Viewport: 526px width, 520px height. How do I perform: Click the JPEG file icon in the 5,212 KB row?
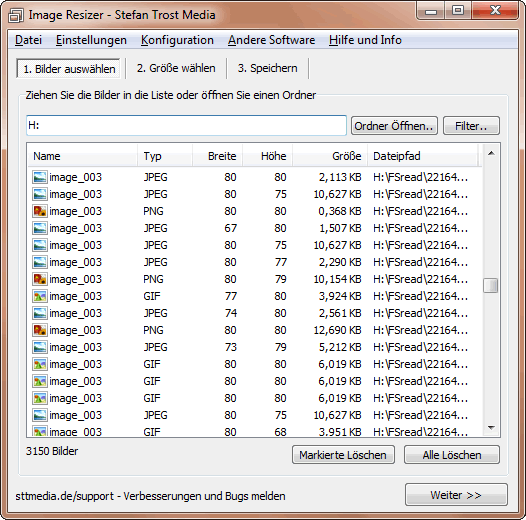(x=40, y=347)
